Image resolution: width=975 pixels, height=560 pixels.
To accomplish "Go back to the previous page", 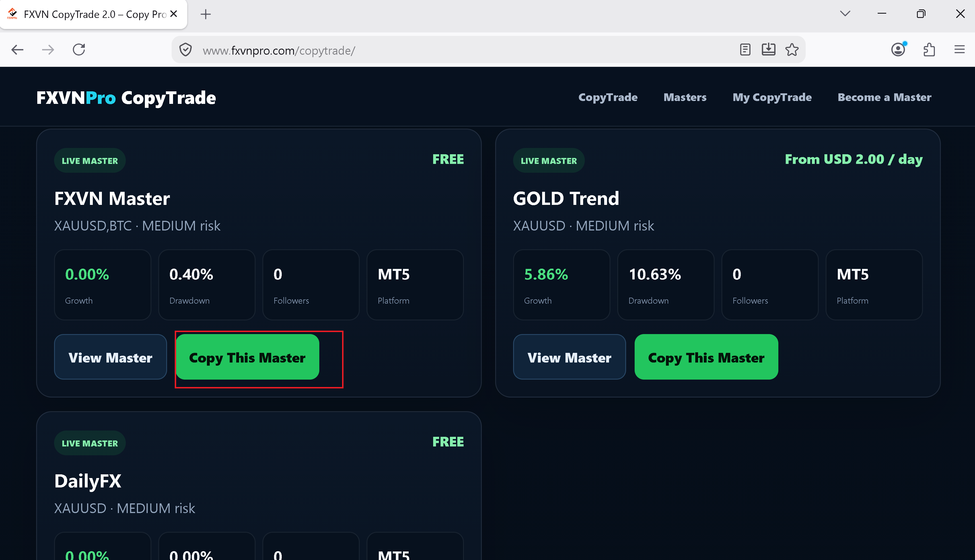I will click(x=17, y=50).
